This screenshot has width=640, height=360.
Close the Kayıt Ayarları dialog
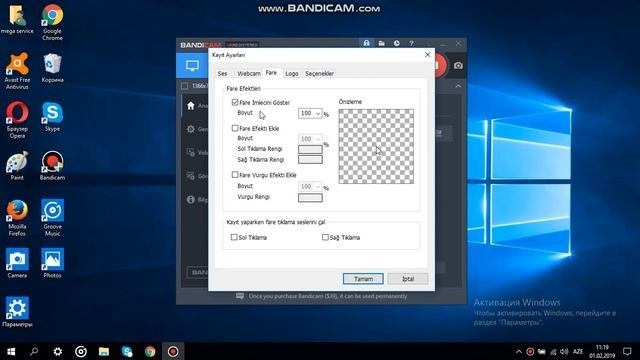click(427, 55)
